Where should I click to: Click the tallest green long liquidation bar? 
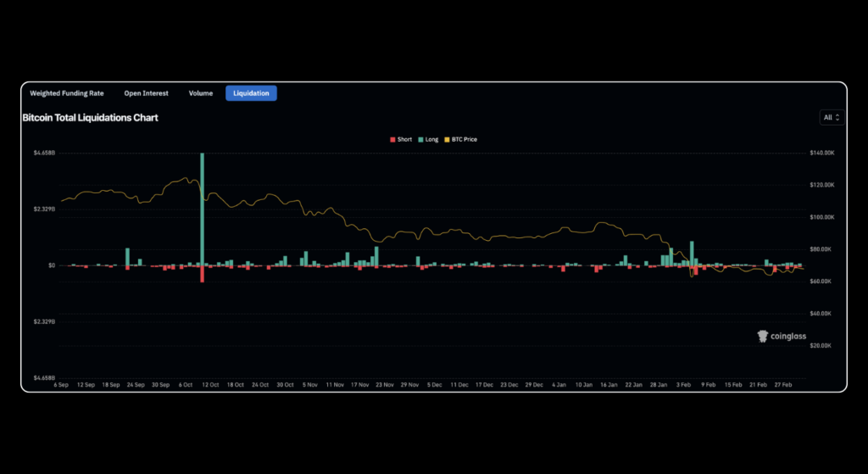click(202, 209)
